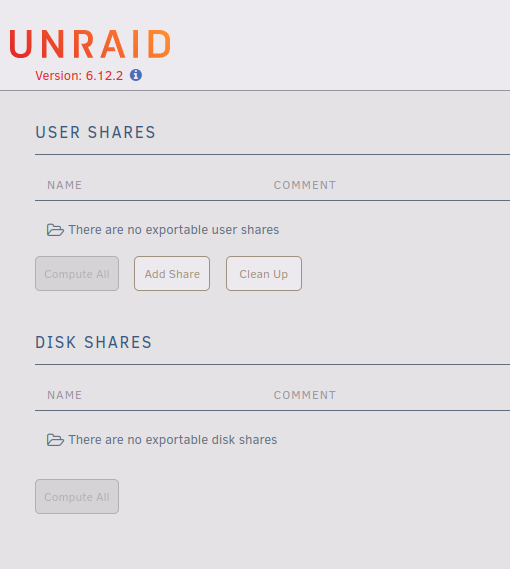
Task: Click the version number 6.12.2
Action: [105, 75]
